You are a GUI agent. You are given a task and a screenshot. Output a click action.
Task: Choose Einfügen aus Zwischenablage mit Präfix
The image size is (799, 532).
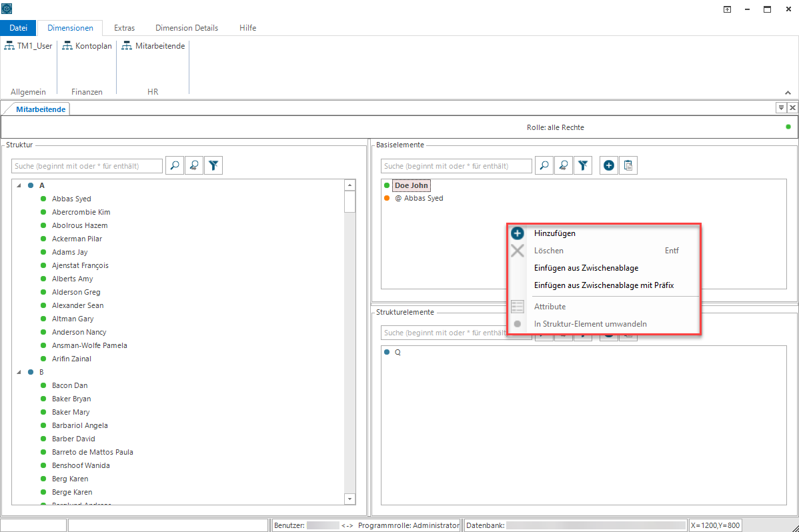point(604,285)
